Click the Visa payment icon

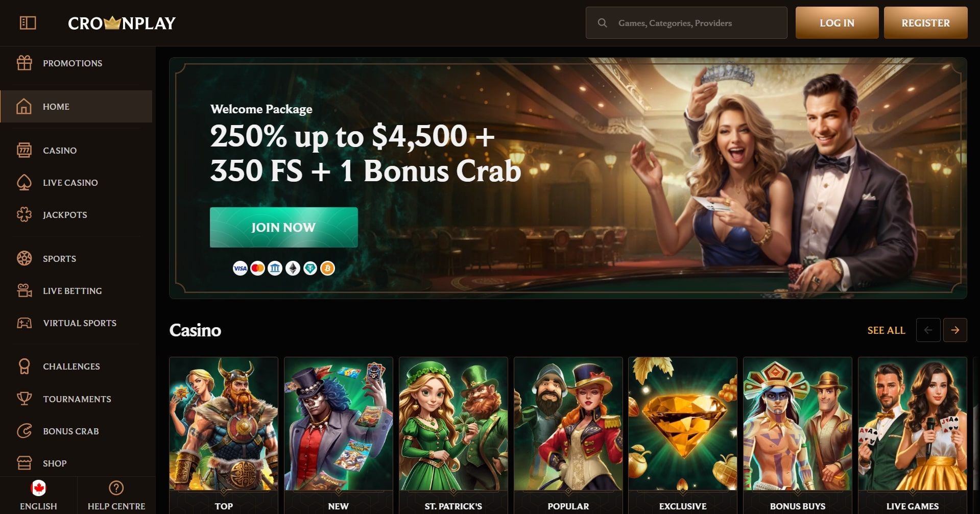pyautogui.click(x=240, y=268)
